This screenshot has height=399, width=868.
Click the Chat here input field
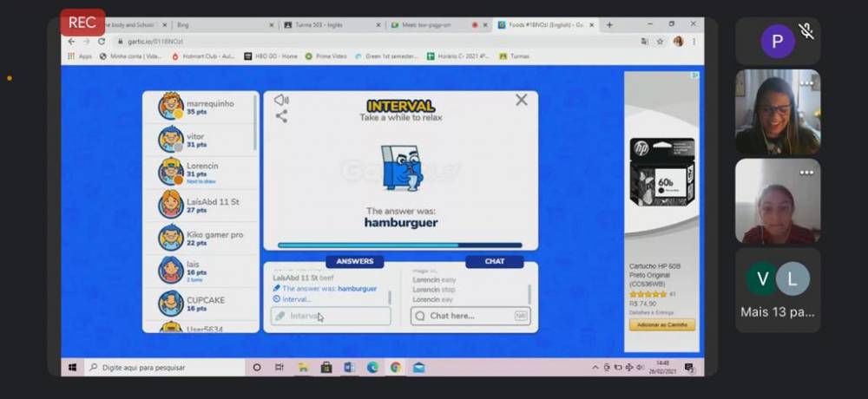click(x=470, y=316)
